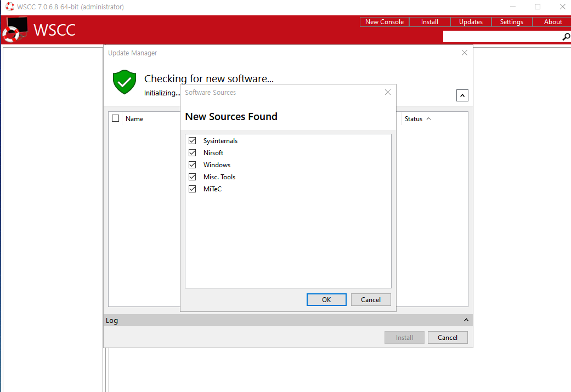Toggle the Windows source checkbox
The image size is (571, 392).
point(193,164)
